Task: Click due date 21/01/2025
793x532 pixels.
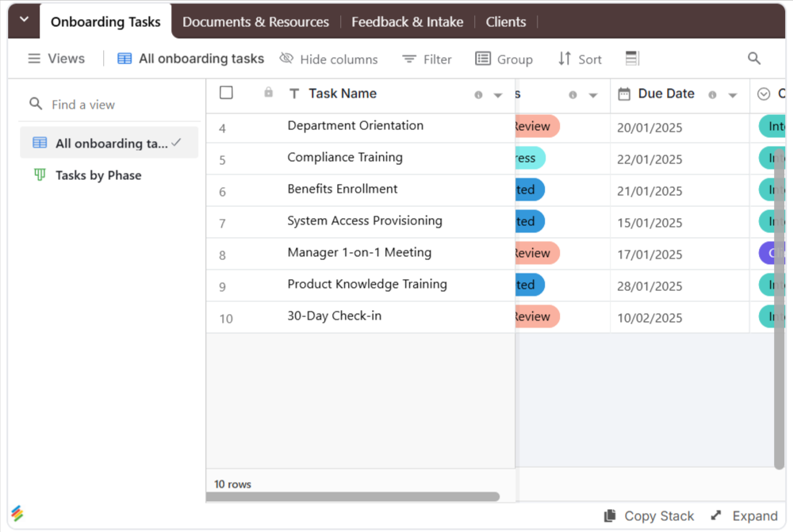Action: click(649, 191)
